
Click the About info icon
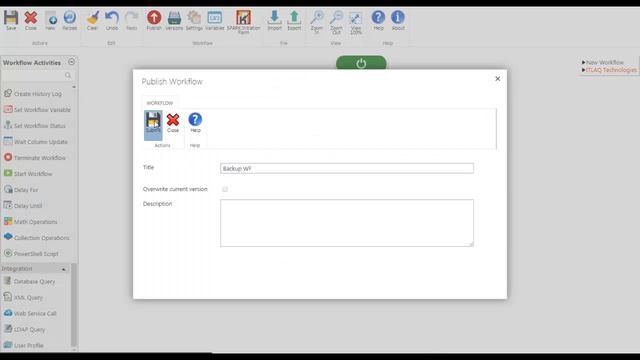coord(398,20)
